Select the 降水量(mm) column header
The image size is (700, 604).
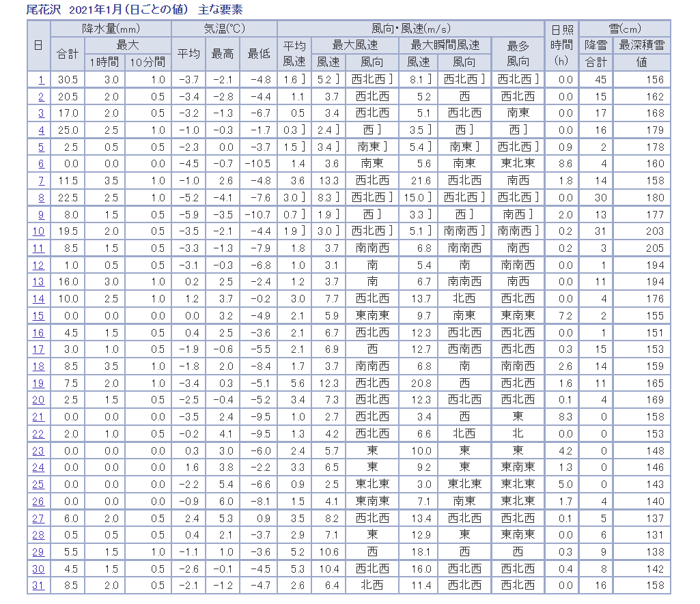[111, 29]
